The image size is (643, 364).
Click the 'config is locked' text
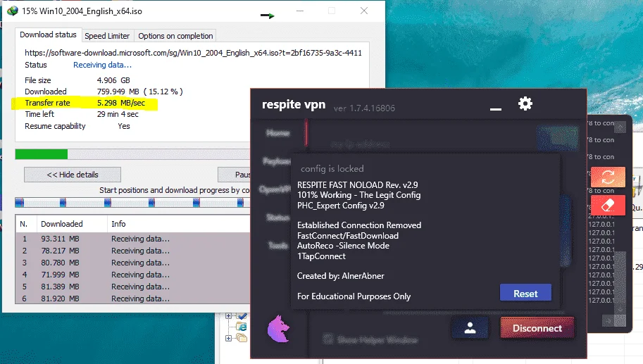(x=332, y=168)
